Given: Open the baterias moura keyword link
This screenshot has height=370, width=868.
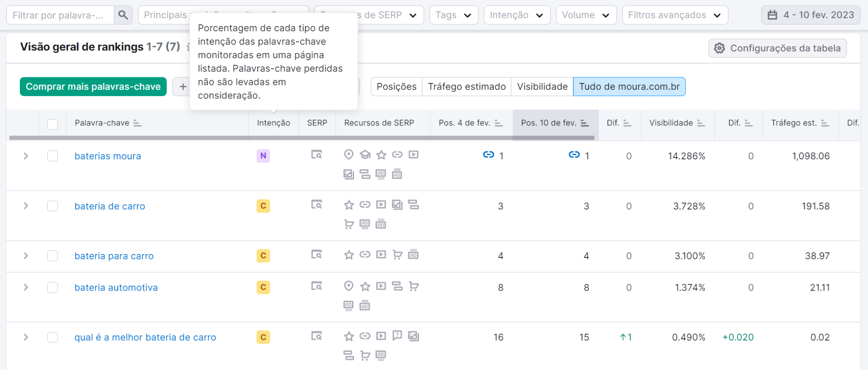Looking at the screenshot, I should [x=108, y=156].
